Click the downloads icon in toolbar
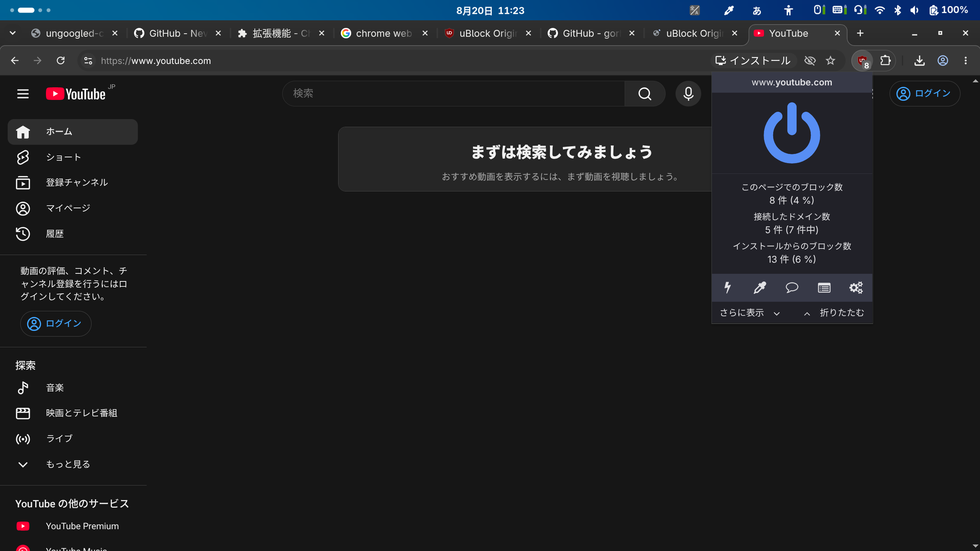Image resolution: width=980 pixels, height=551 pixels. tap(919, 60)
